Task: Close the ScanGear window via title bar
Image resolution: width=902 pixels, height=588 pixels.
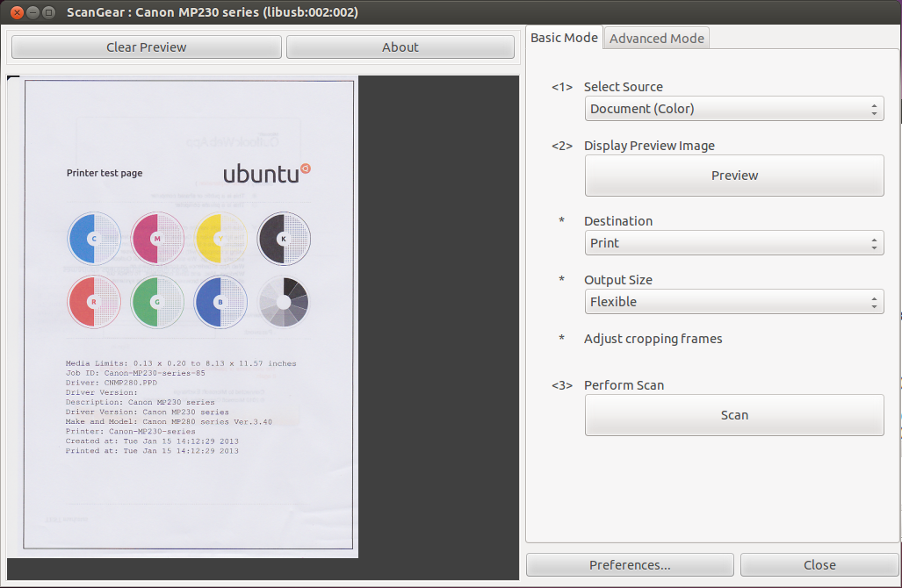Action: [18, 12]
